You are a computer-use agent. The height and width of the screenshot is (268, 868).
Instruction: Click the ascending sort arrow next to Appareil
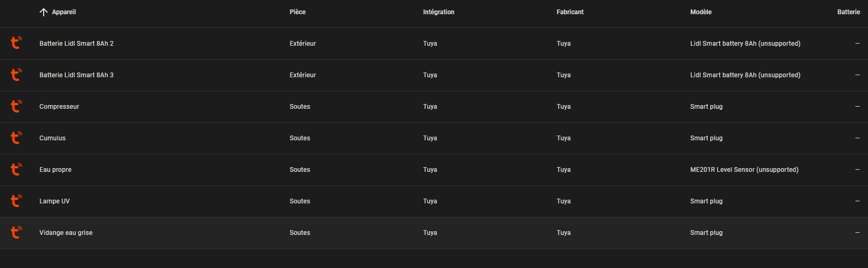(44, 12)
